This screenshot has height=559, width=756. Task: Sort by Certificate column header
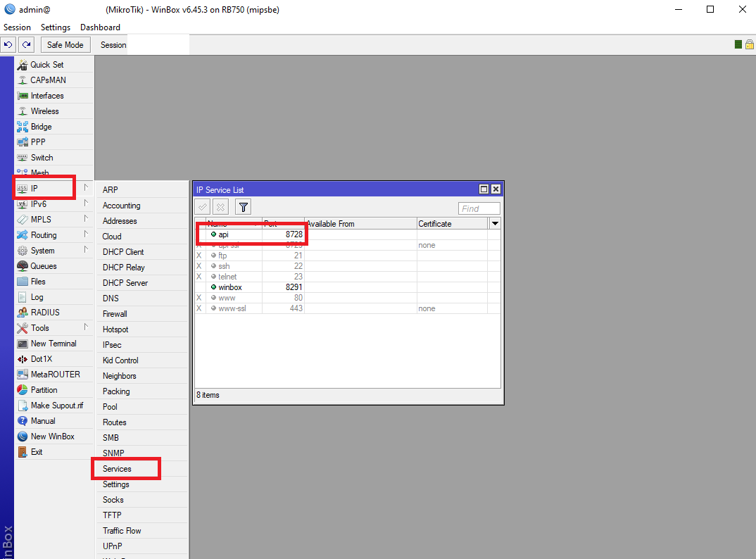452,223
